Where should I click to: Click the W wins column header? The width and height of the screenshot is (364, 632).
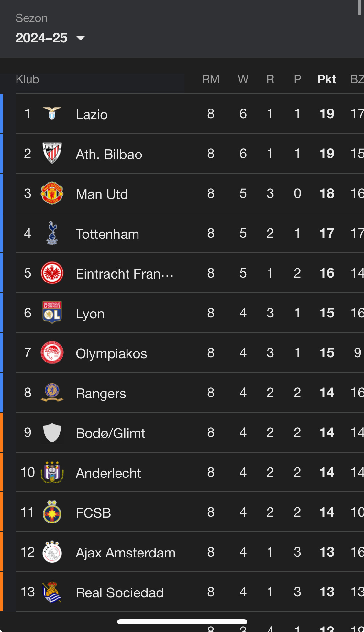243,79
